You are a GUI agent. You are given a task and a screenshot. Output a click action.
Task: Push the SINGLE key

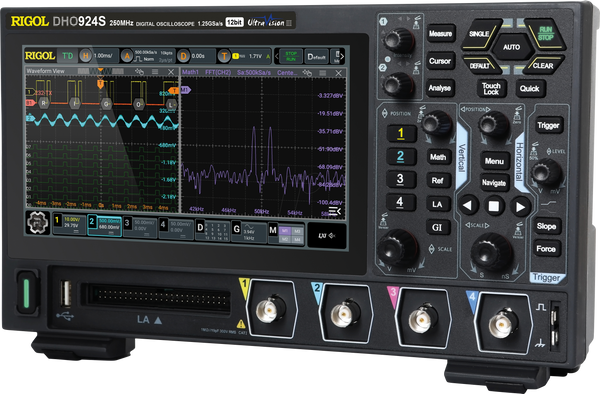coord(480,34)
